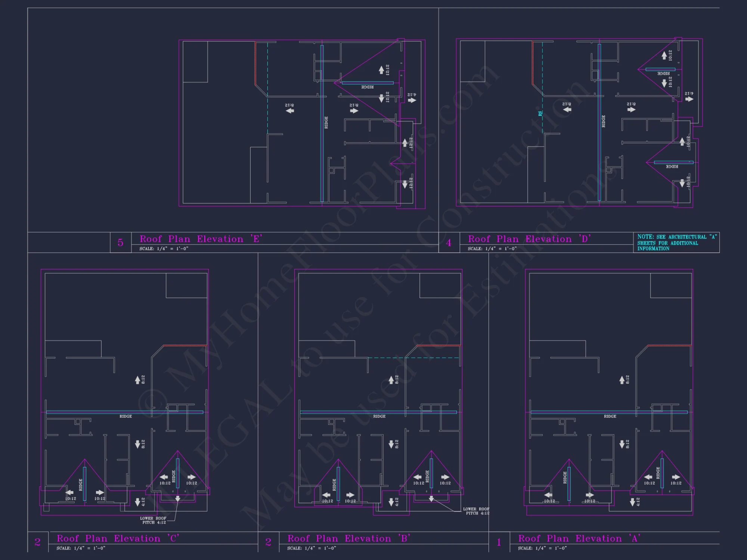Click the 12:12 slope arrow in Elevation 'E'
The height and width of the screenshot is (560, 747).
point(381,69)
